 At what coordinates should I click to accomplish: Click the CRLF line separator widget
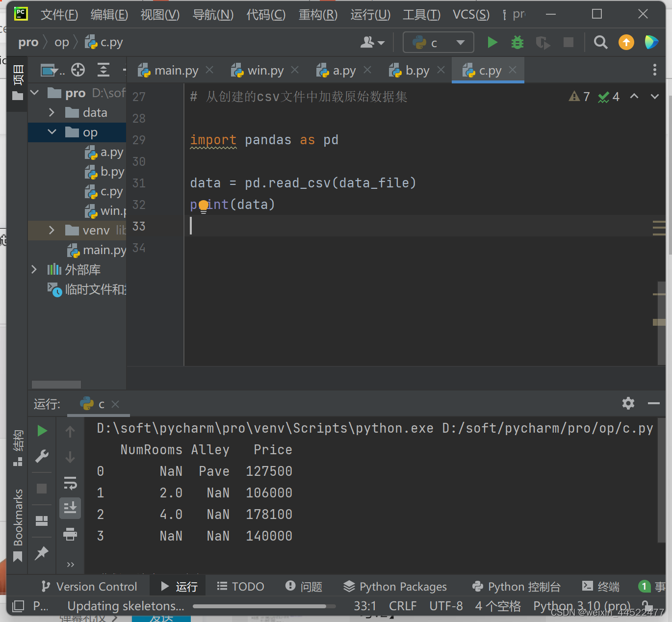(403, 606)
